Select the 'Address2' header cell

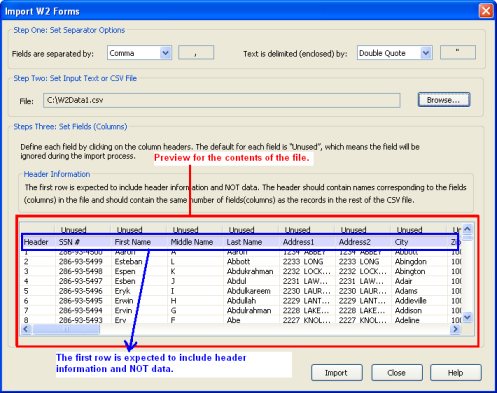coord(363,242)
